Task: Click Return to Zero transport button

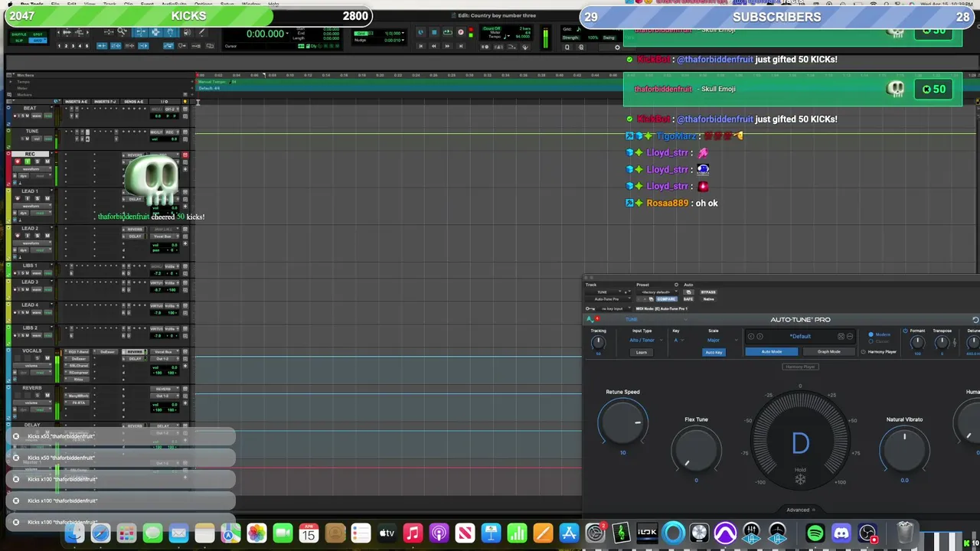Action: (420, 46)
